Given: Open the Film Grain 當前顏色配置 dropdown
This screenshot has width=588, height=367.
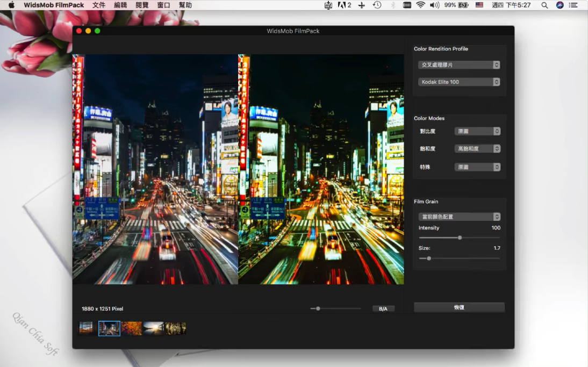Looking at the screenshot, I should point(460,217).
